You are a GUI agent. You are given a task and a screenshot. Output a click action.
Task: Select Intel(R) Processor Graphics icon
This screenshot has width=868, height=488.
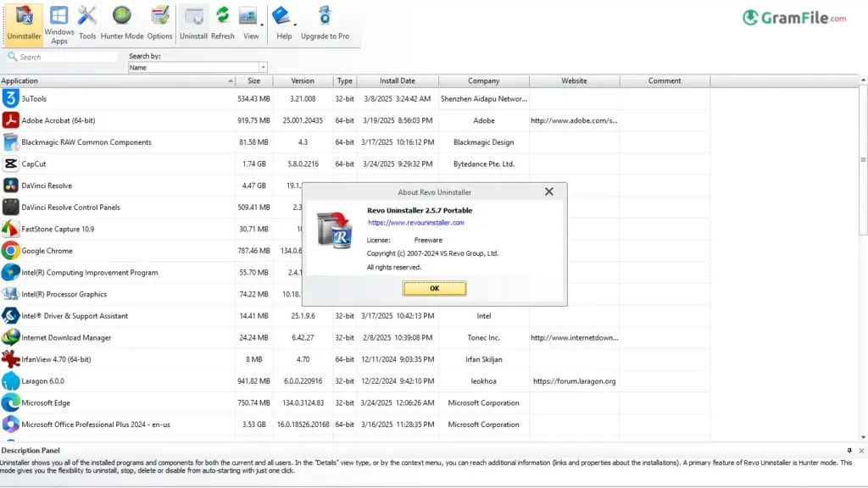pyautogui.click(x=10, y=294)
